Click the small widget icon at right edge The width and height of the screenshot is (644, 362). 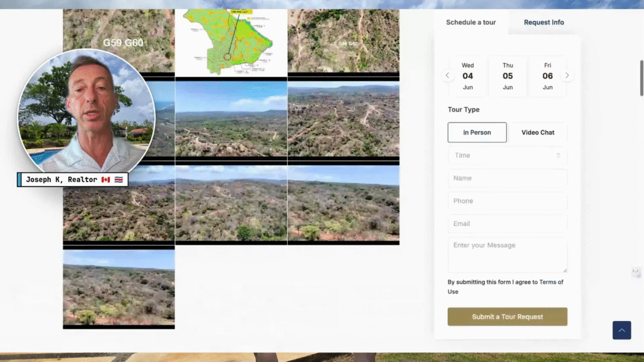click(x=636, y=272)
